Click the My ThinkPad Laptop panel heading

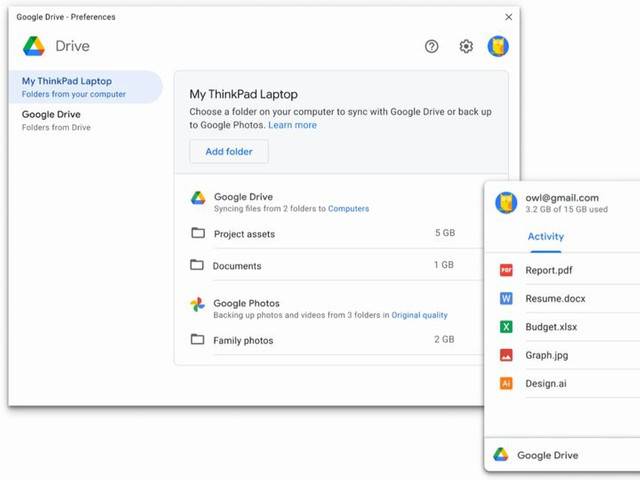[244, 95]
